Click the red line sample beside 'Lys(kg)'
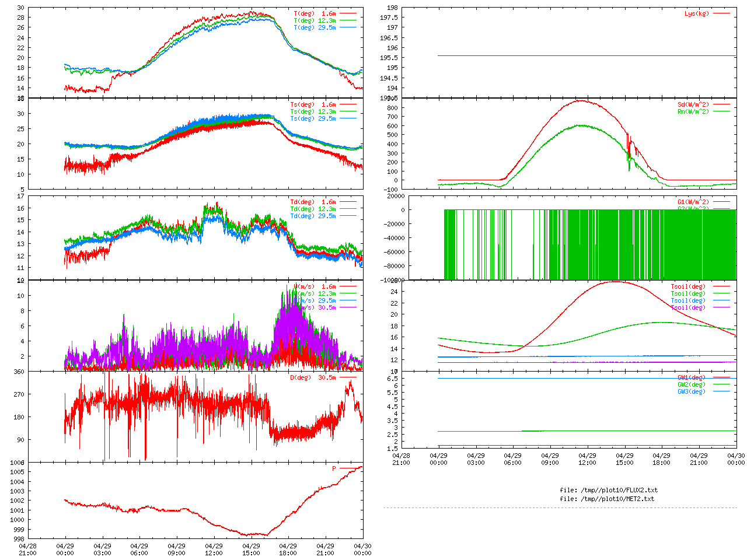This screenshot has height=560, width=747. point(721,13)
